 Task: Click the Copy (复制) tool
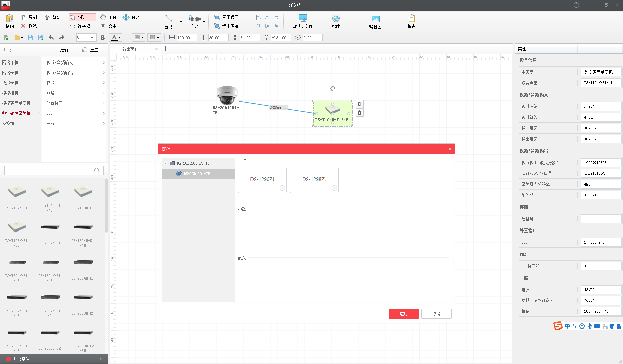(29, 17)
